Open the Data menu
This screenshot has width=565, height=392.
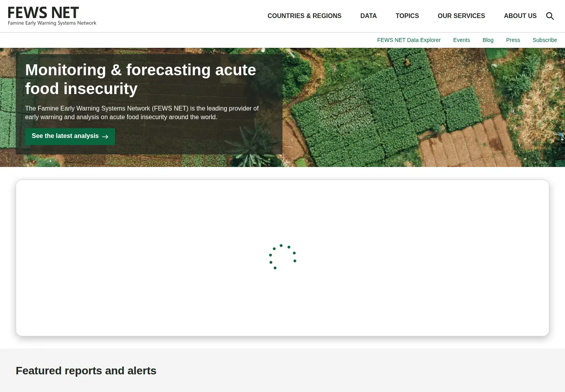[x=368, y=16]
